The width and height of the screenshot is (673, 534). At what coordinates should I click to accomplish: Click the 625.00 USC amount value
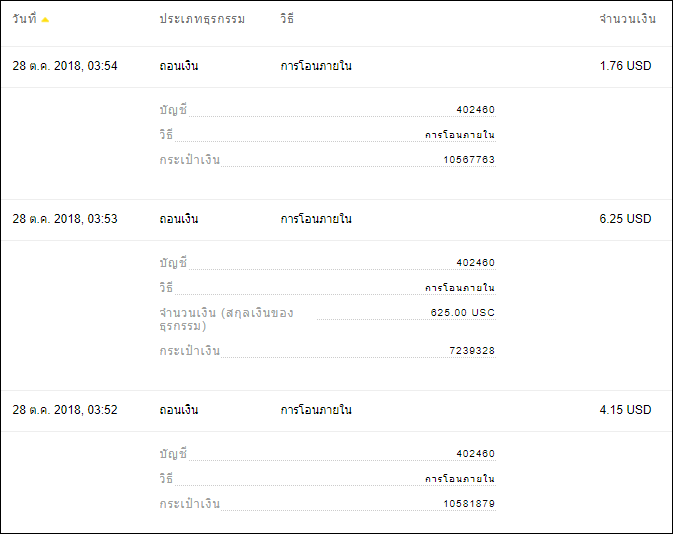[x=463, y=313]
